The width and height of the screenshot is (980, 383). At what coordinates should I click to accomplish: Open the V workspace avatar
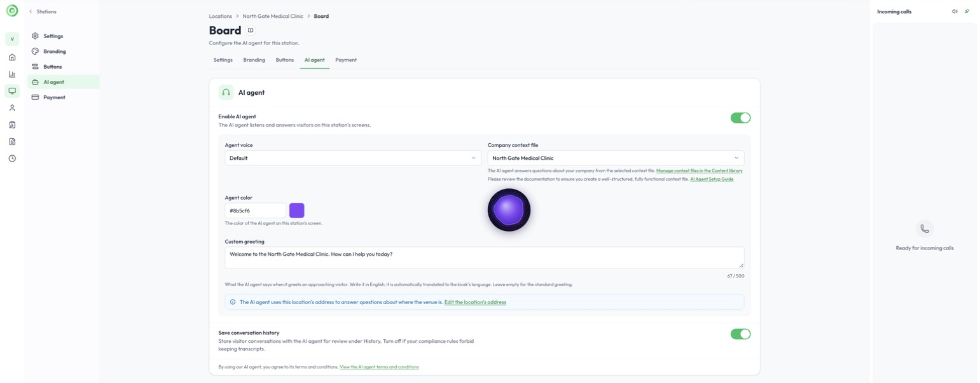[12, 39]
